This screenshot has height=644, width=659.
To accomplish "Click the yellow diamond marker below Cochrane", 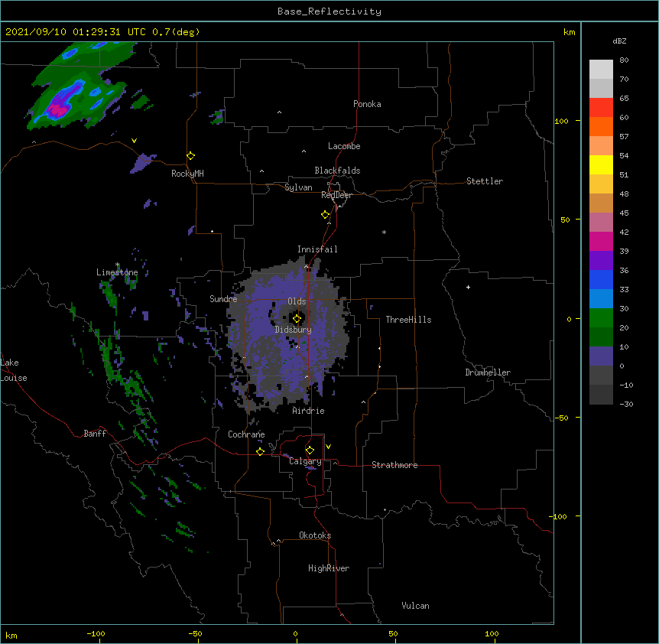I will [260, 452].
